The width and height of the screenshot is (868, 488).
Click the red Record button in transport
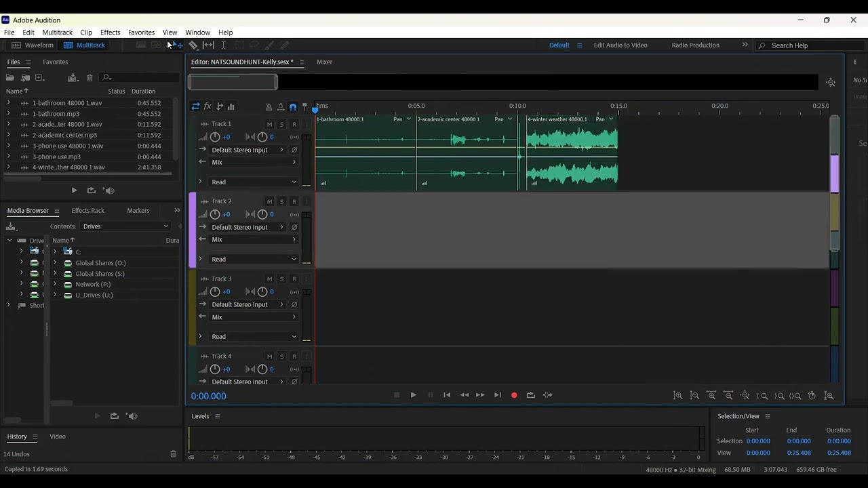(x=514, y=395)
